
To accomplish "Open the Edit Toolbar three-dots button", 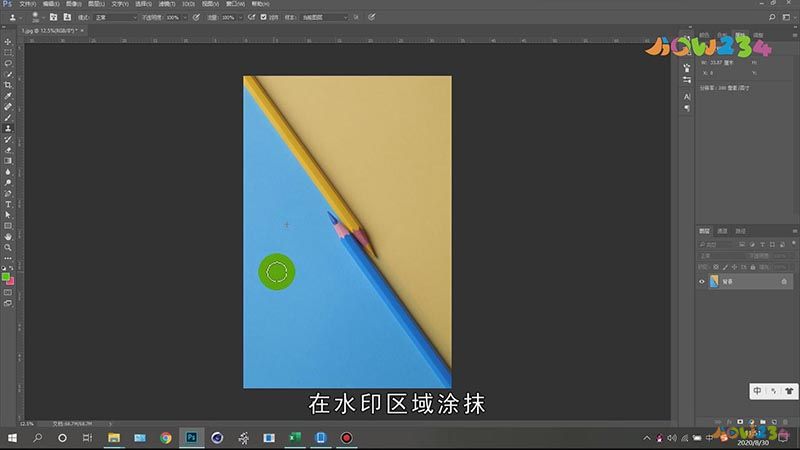I will 8,258.
